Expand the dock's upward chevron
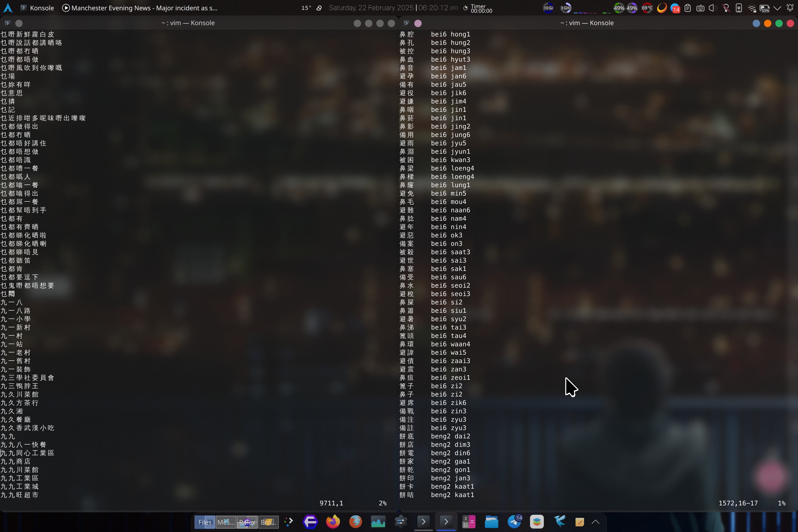Screen dimensions: 798x532 point(596,522)
